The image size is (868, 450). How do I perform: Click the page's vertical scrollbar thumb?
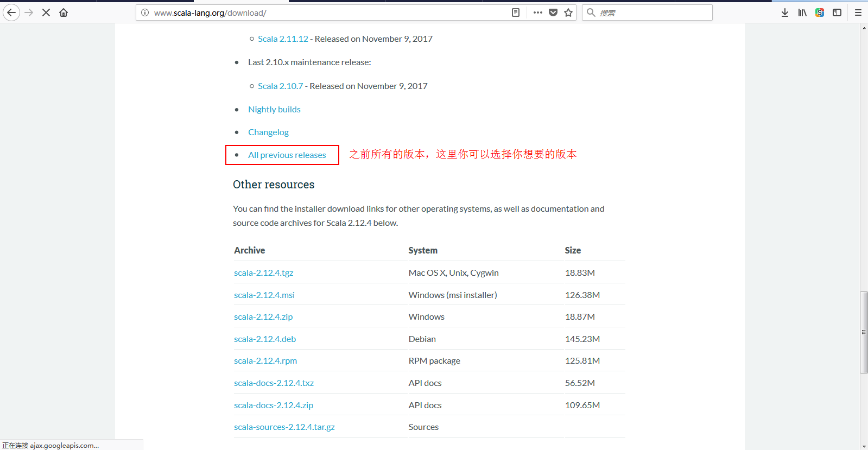pyautogui.click(x=864, y=332)
